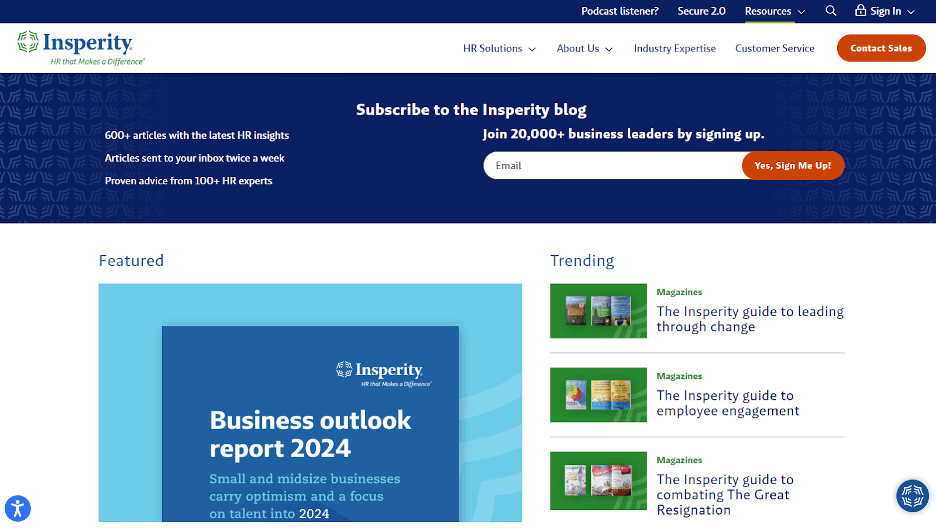The width and height of the screenshot is (936, 528).
Task: Open the employee engagement guide thumbnail
Action: [x=598, y=395]
